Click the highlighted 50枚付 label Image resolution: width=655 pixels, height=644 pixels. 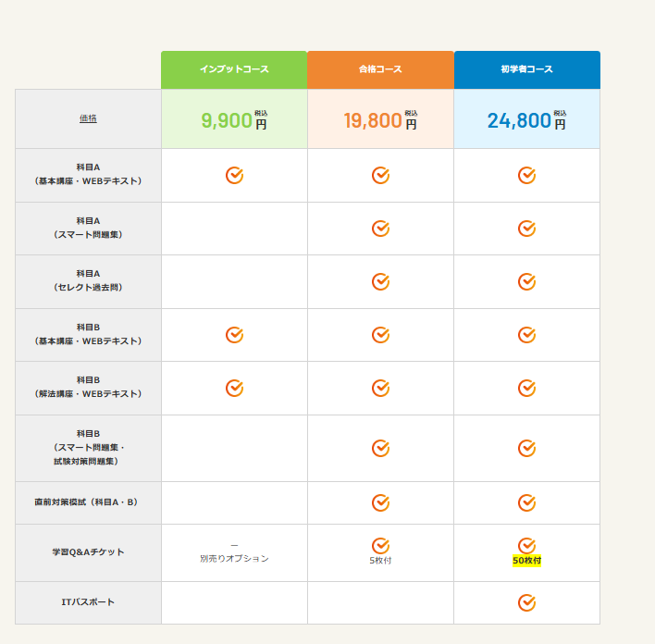pyautogui.click(x=526, y=561)
